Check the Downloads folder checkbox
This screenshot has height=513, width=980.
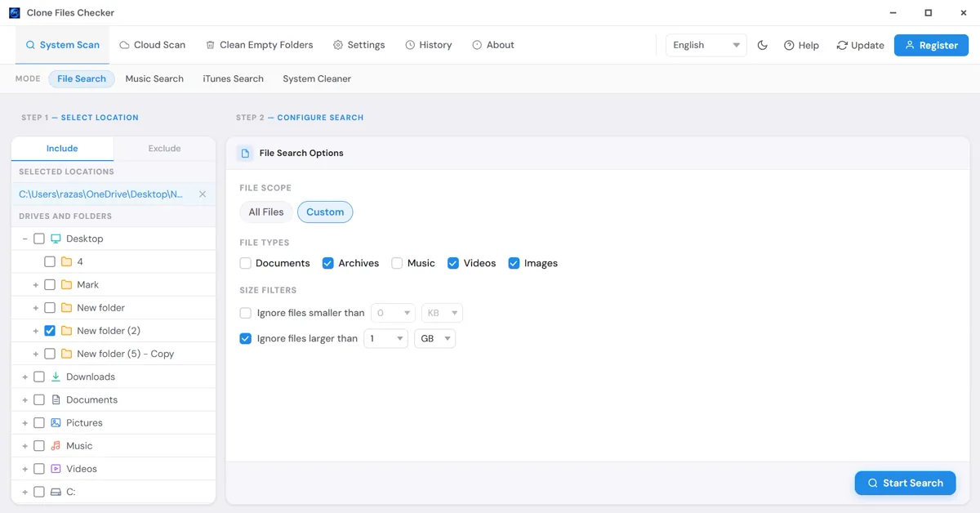pyautogui.click(x=39, y=377)
